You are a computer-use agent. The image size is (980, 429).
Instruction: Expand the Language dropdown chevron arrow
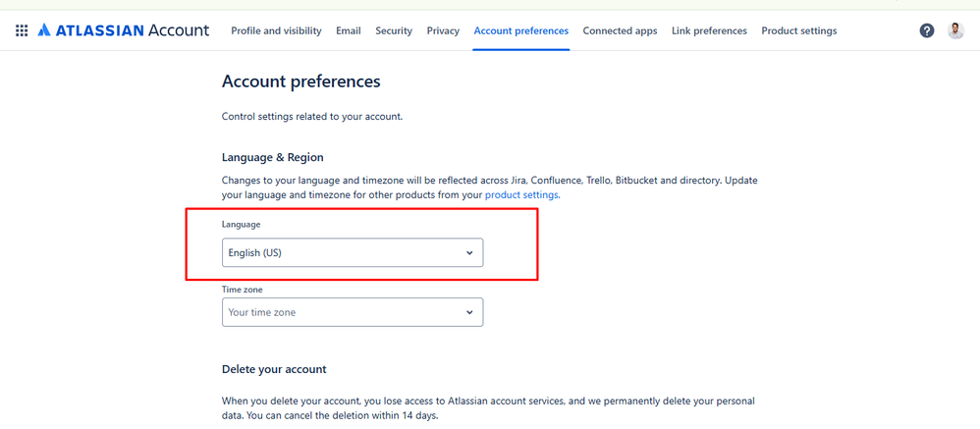pos(469,252)
